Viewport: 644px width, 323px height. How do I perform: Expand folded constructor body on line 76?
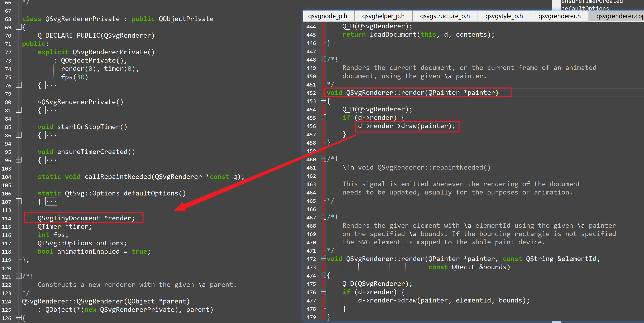point(19,85)
